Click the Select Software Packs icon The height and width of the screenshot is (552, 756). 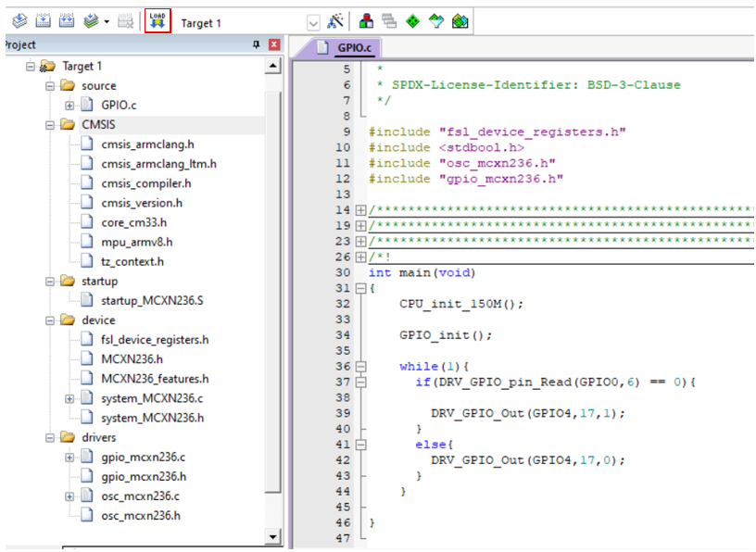click(436, 21)
